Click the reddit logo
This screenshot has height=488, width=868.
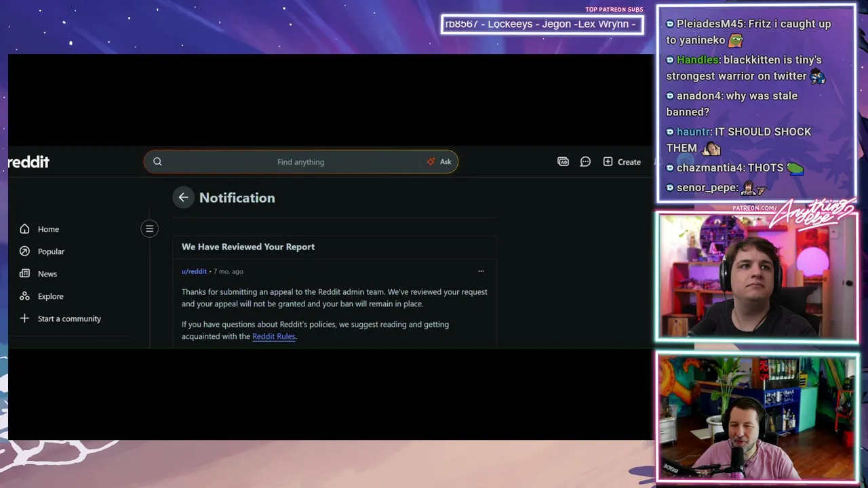click(x=28, y=162)
